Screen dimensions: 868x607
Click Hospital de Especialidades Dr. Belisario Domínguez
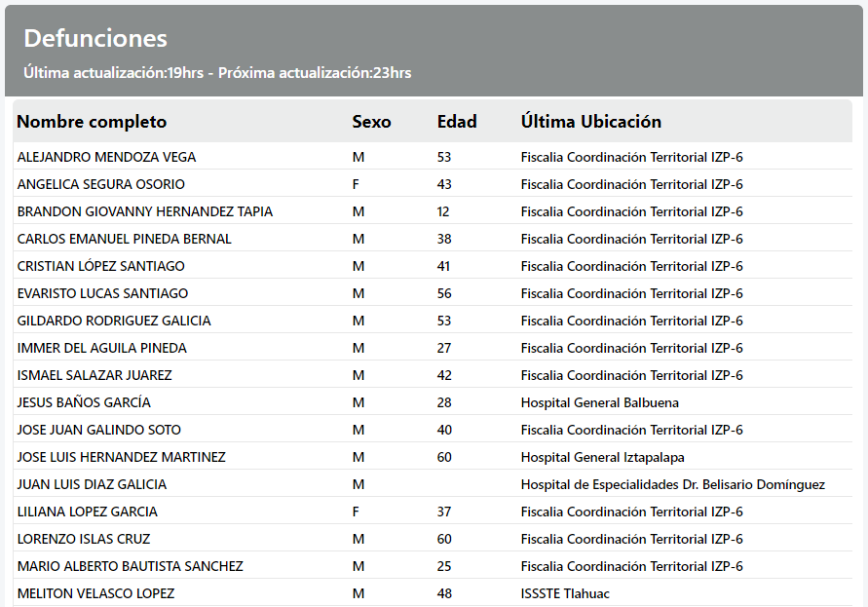(672, 484)
